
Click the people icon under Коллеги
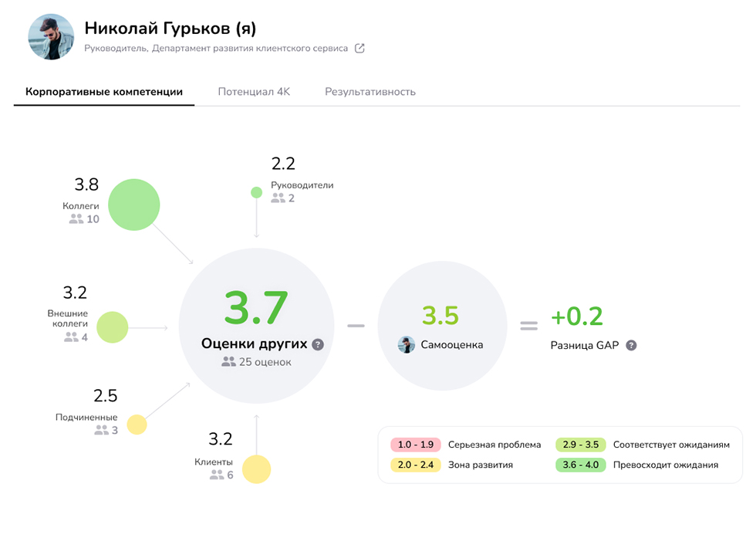coord(76,219)
